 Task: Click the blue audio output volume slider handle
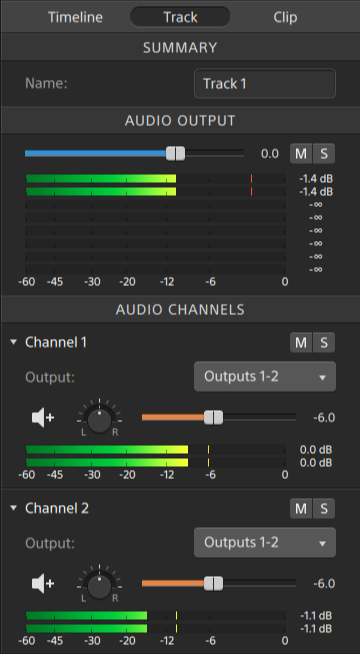tap(175, 153)
